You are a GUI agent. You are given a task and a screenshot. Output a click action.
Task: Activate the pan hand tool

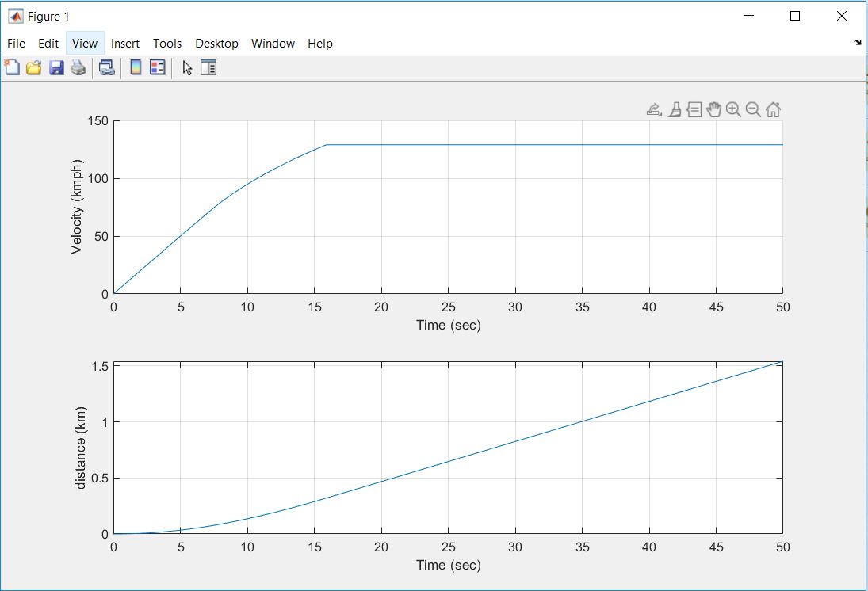tap(714, 109)
